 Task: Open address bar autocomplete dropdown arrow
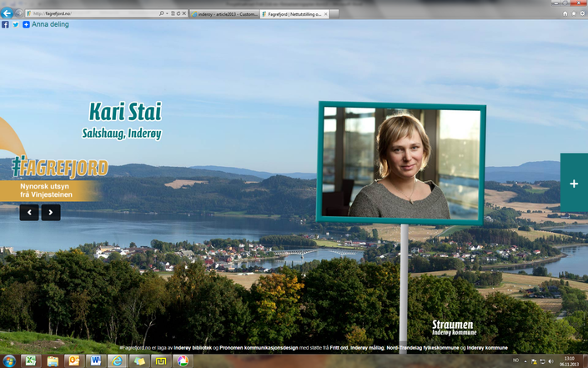(167, 13)
